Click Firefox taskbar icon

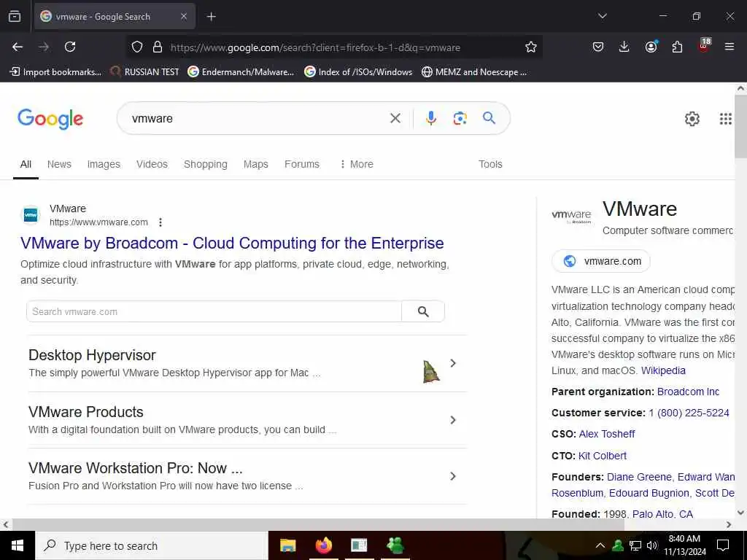click(x=323, y=545)
